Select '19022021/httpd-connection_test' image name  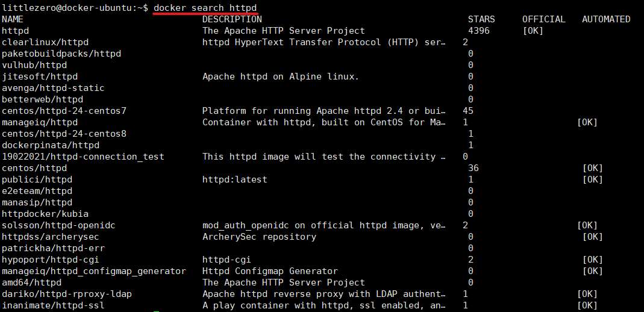coord(83,157)
